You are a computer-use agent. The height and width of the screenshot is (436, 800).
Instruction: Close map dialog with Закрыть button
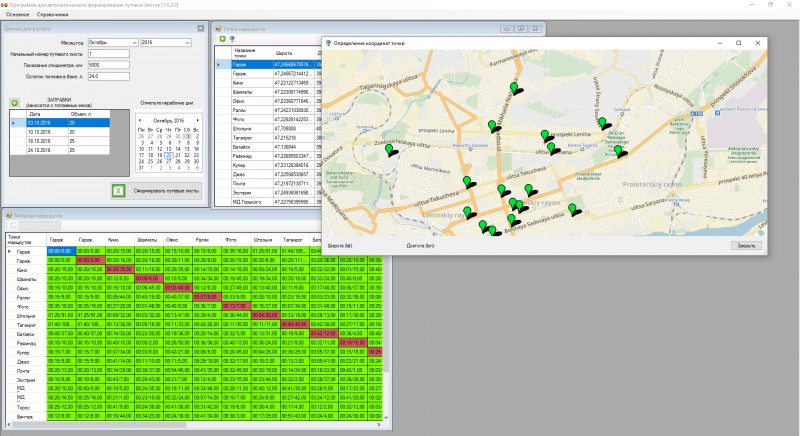746,246
